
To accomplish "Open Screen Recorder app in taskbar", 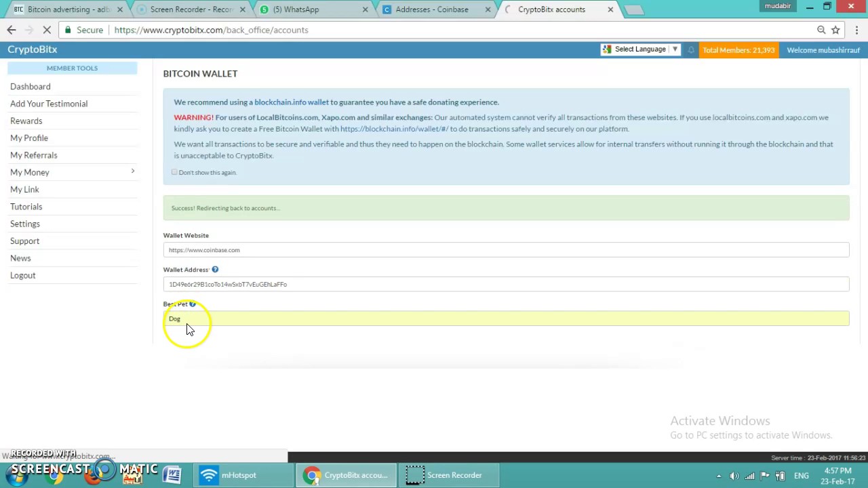I will point(449,475).
